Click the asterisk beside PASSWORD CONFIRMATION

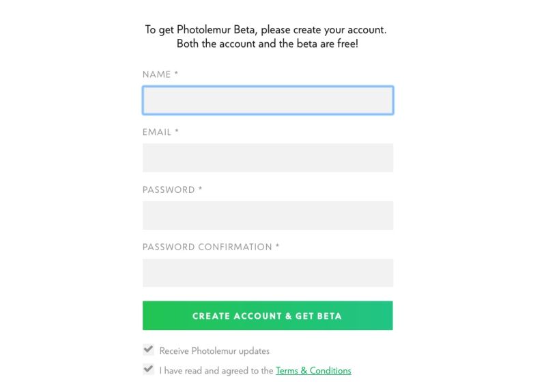point(278,246)
